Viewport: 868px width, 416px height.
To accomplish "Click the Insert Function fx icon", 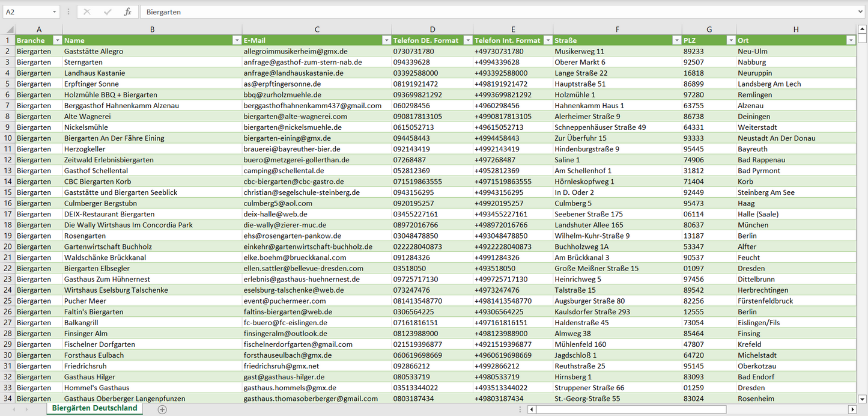I will coord(127,12).
